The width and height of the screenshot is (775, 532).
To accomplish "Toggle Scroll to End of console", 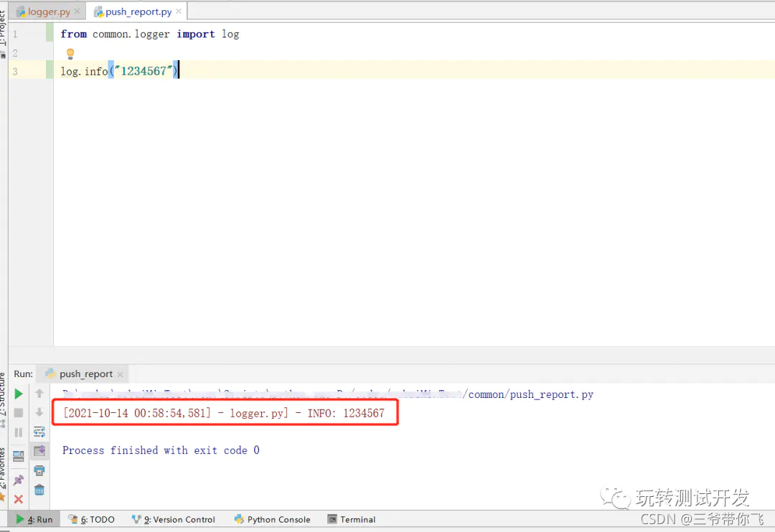I will click(x=39, y=450).
